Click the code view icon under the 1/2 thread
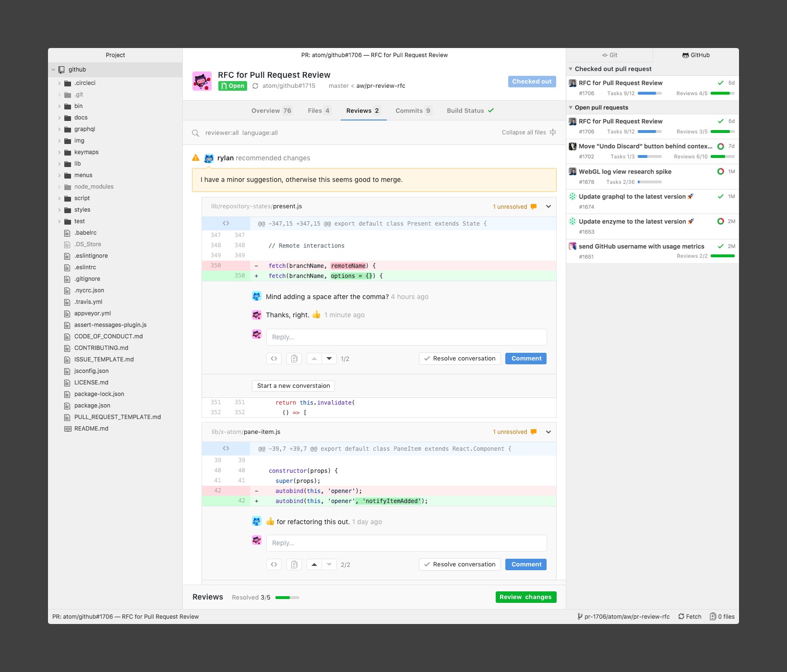 (x=274, y=359)
